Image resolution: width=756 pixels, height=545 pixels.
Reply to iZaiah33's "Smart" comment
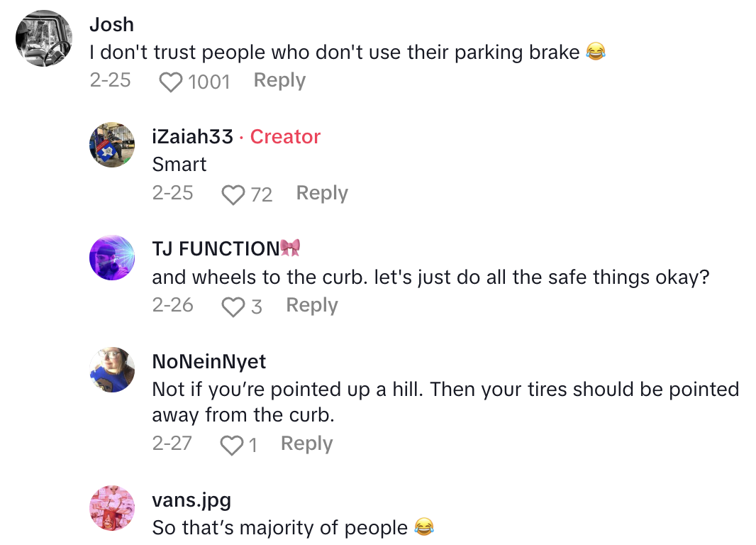322,193
